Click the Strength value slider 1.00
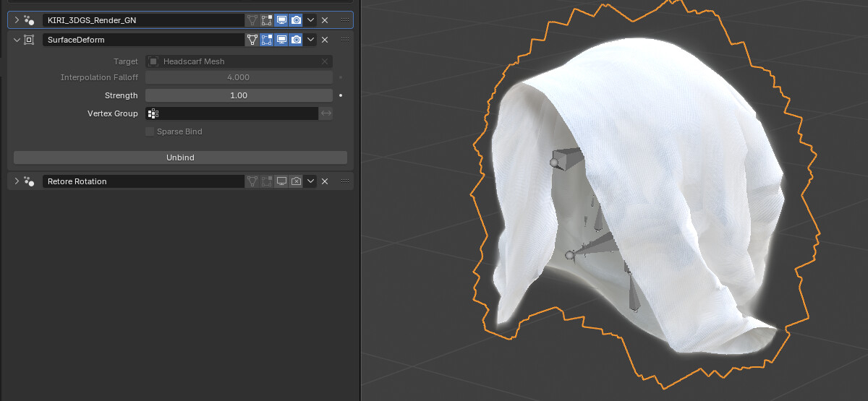The image size is (868, 401). (239, 95)
